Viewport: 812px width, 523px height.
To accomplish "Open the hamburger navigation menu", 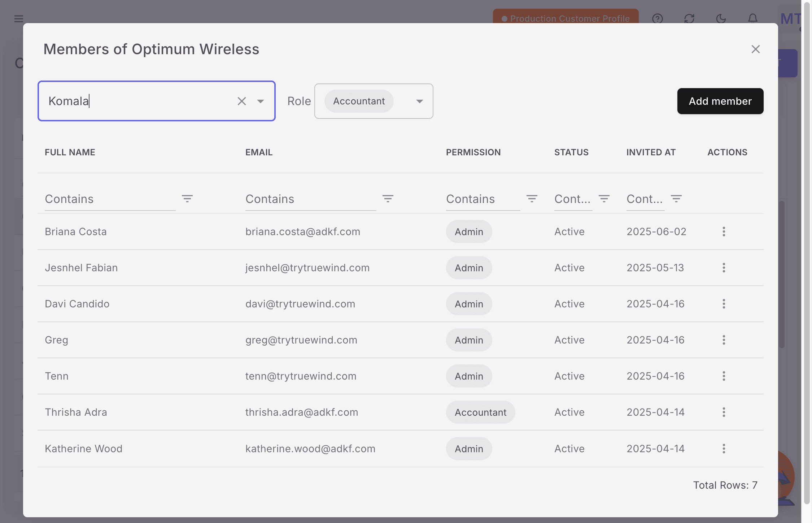I will pos(18,19).
